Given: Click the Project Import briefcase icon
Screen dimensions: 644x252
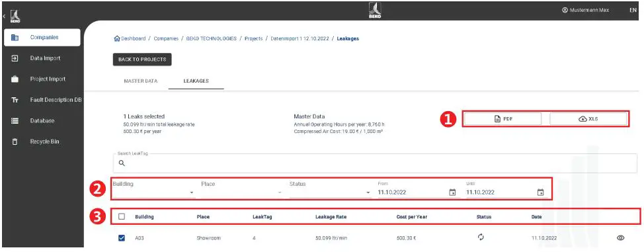Looking at the screenshot, I should [x=15, y=79].
